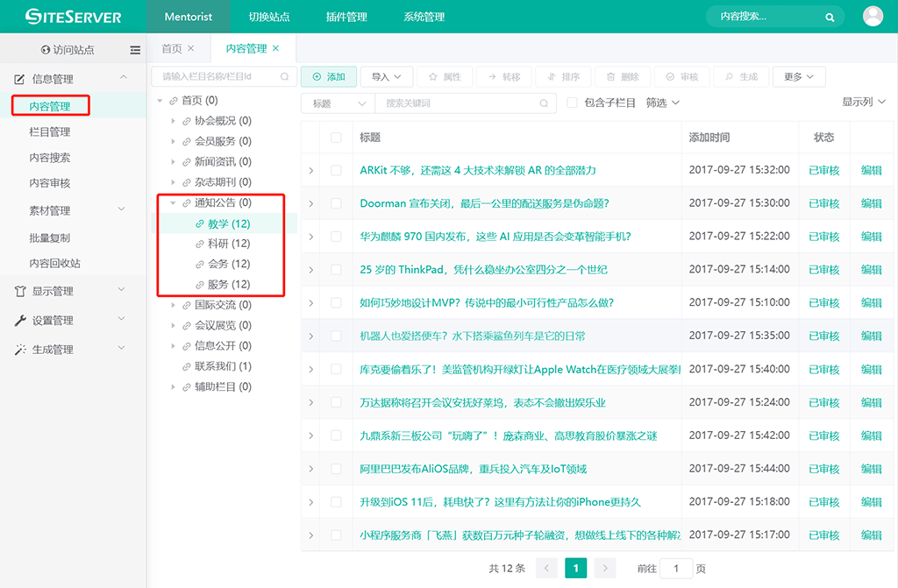Close the 首页 tab

coord(190,48)
